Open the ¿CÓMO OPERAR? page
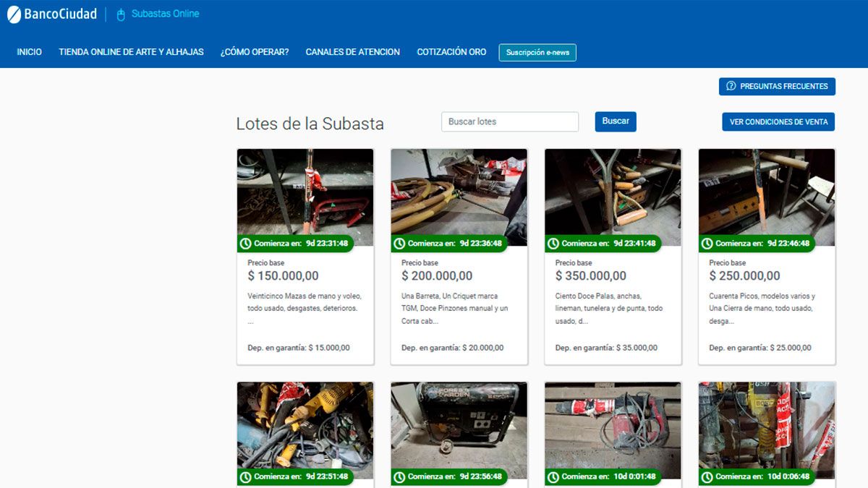868x488 pixels. click(255, 51)
